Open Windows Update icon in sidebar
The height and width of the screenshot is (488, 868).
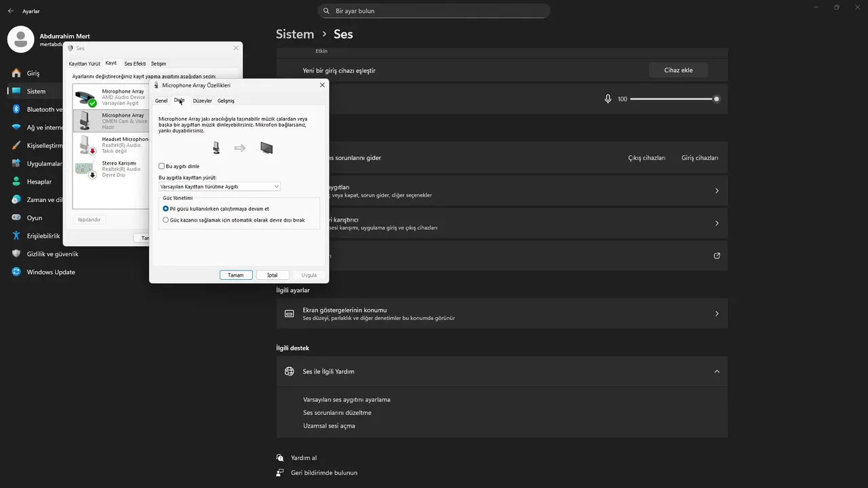tap(16, 272)
